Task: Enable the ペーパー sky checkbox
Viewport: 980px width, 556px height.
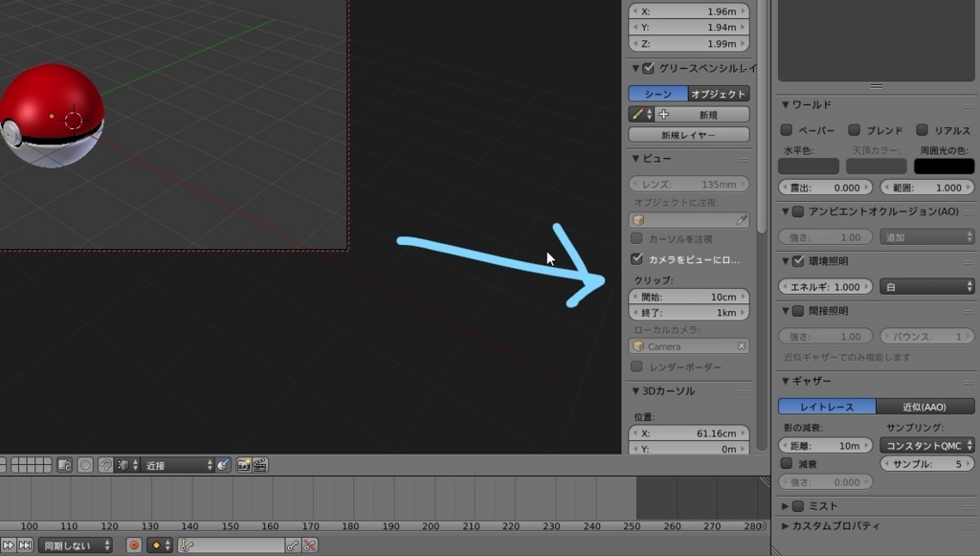Action: pyautogui.click(x=787, y=130)
